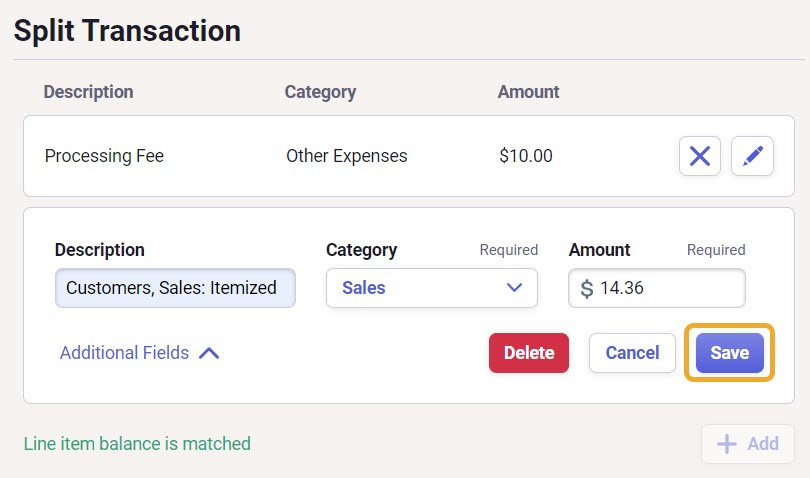Remove the Processing Fee line with X icon
Screen dimensions: 810x478
(x=699, y=156)
